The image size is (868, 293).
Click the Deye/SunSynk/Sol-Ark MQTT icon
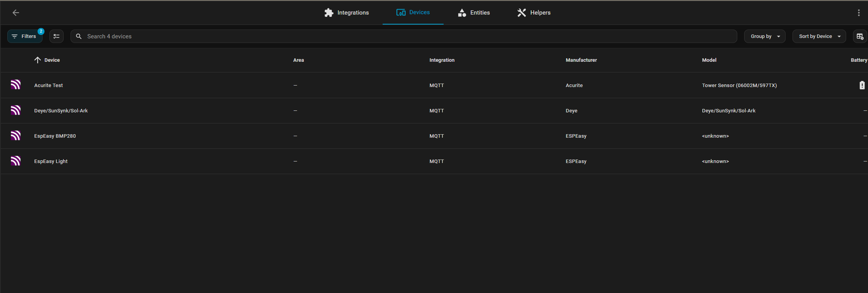pos(15,110)
